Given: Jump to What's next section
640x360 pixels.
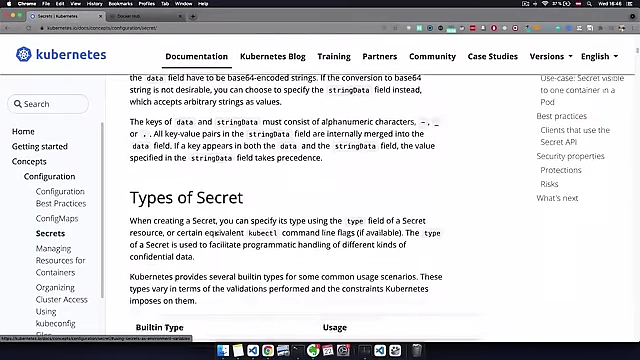Looking at the screenshot, I should click(x=557, y=198).
